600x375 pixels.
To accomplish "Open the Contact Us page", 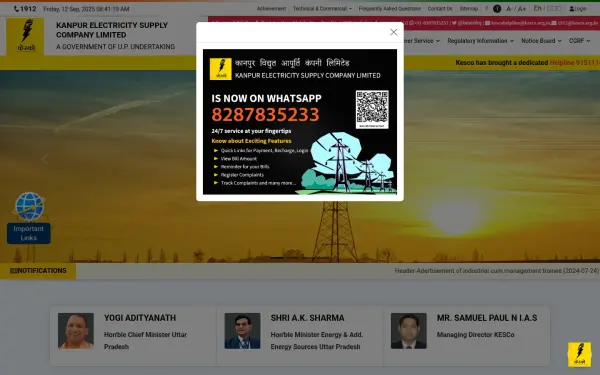I will coord(440,8).
